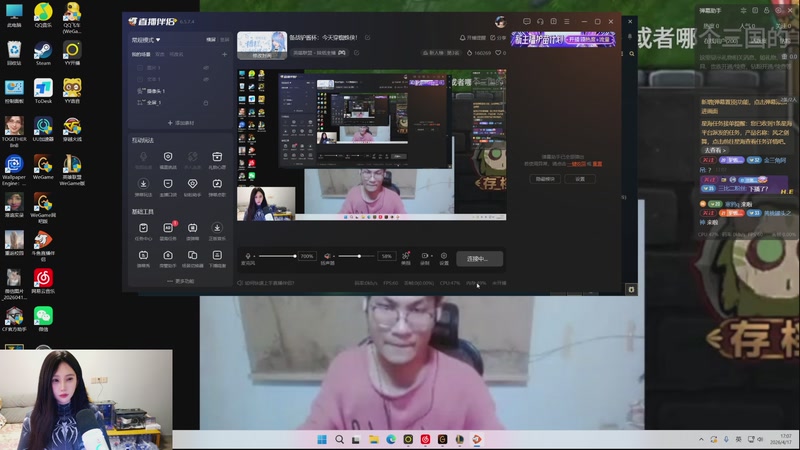800x450 pixels.
Task: Open ToDesk from the desktop
Action: 43,91
